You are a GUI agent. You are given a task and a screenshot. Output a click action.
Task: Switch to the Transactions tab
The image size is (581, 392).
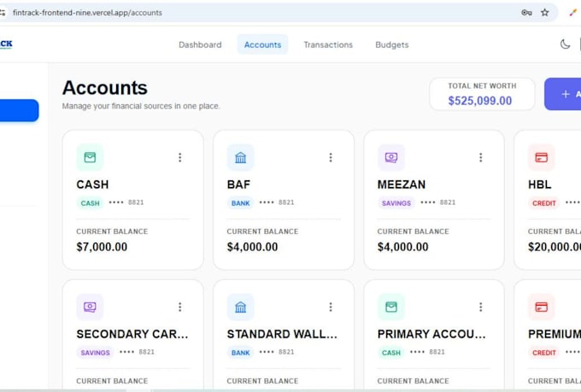point(328,44)
